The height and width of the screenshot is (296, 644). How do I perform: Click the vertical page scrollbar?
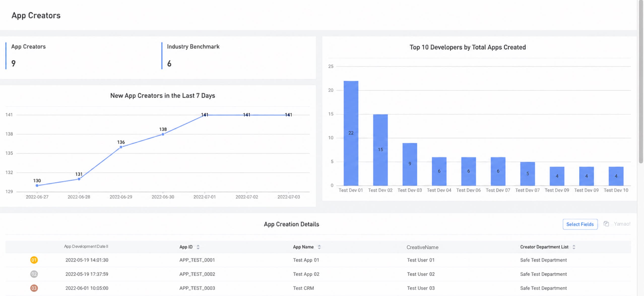(641, 82)
